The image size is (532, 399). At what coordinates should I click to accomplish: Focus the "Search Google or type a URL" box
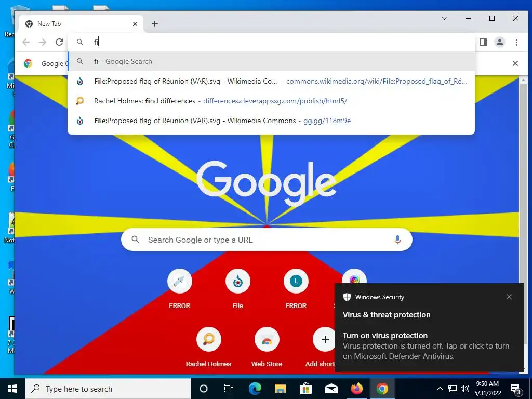[267, 240]
